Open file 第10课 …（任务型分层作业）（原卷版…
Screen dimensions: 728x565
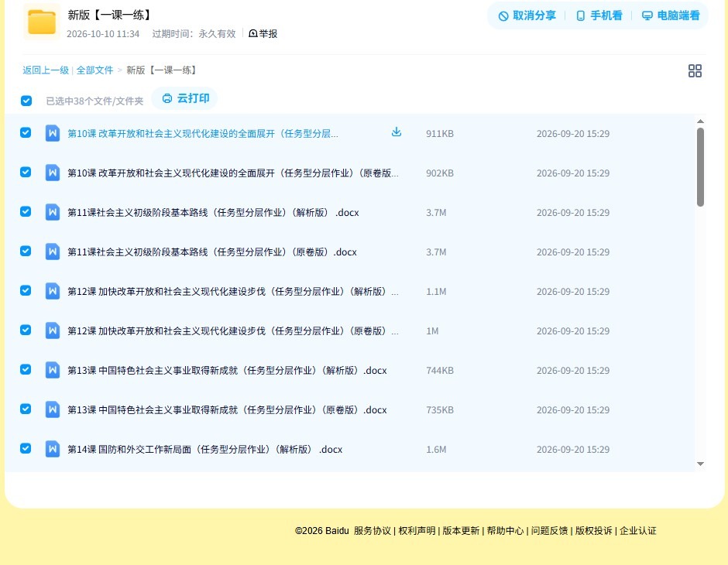[233, 173]
